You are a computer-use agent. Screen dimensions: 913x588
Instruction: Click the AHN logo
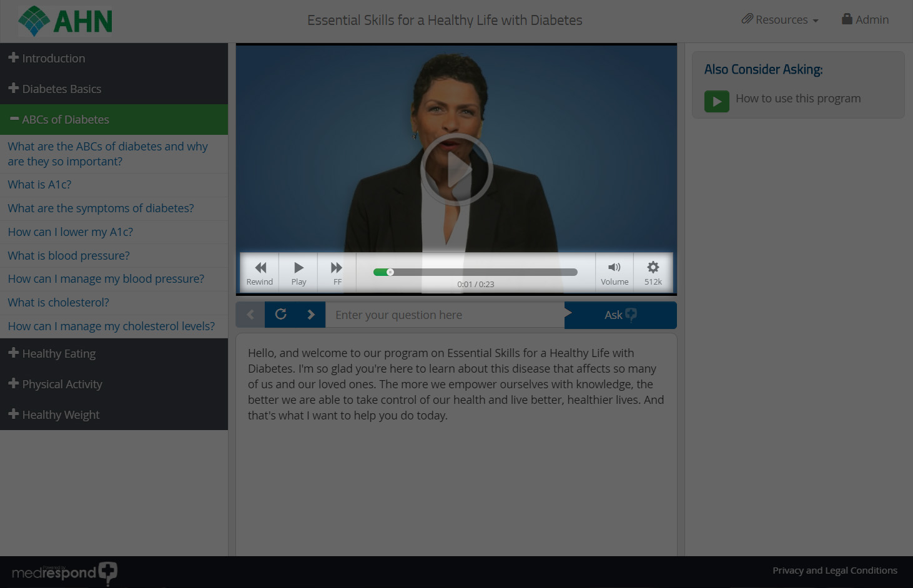pos(66,21)
